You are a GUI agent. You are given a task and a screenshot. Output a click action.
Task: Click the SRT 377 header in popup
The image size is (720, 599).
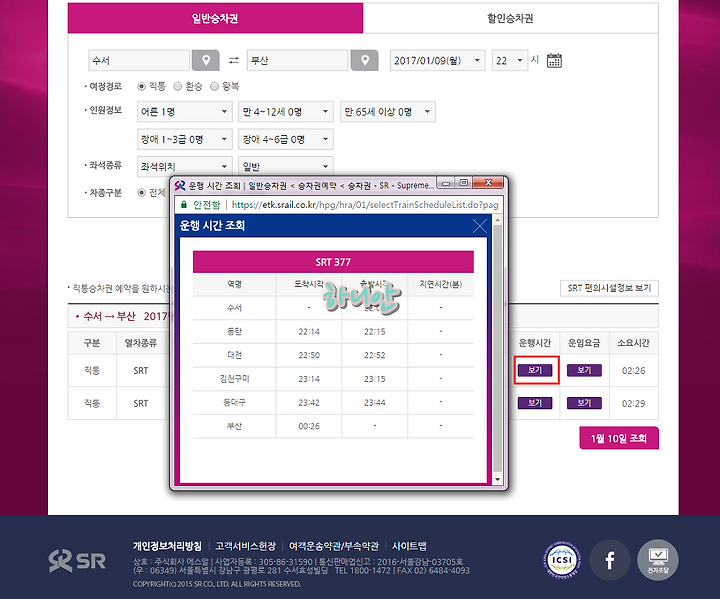(333, 262)
